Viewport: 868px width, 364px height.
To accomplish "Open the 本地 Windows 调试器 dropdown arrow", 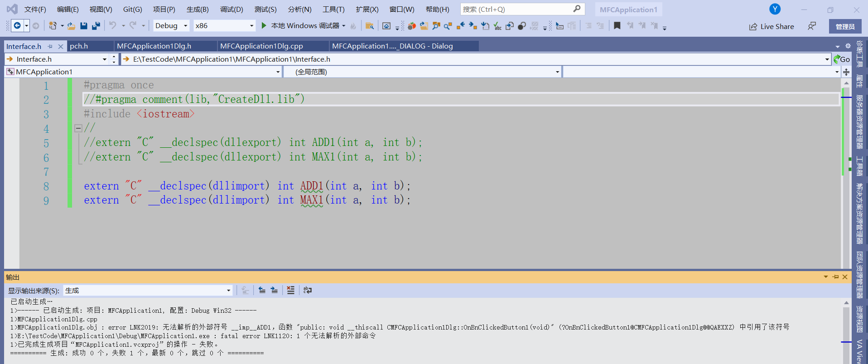I will 344,26.
